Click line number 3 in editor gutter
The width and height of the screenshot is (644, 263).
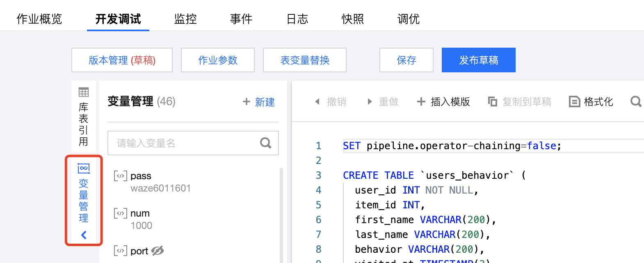pyautogui.click(x=318, y=175)
